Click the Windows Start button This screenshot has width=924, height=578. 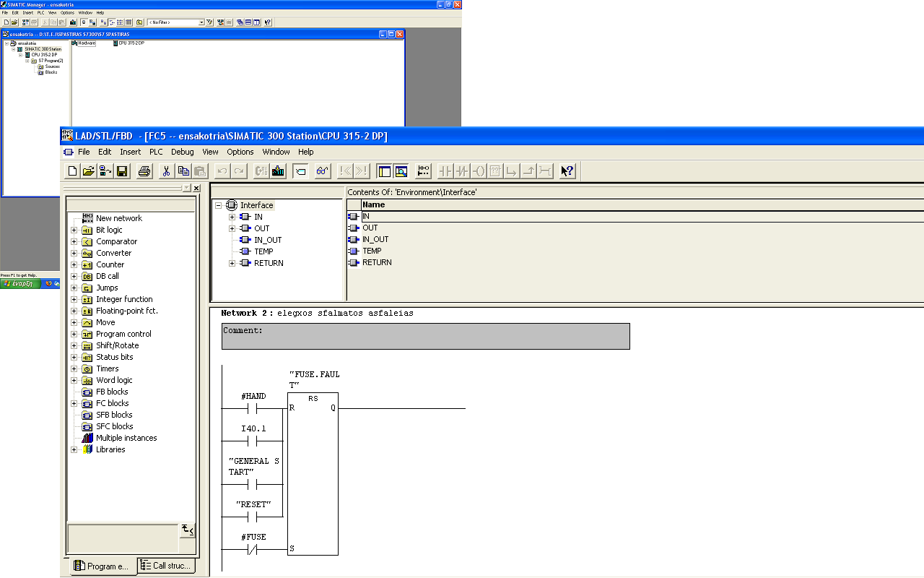[x=20, y=284]
